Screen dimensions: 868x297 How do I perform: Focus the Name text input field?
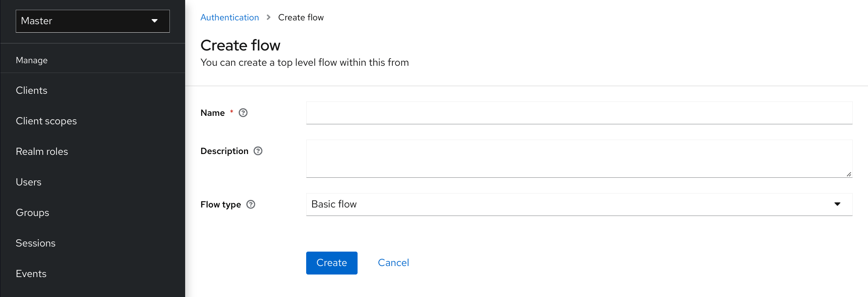[579, 113]
